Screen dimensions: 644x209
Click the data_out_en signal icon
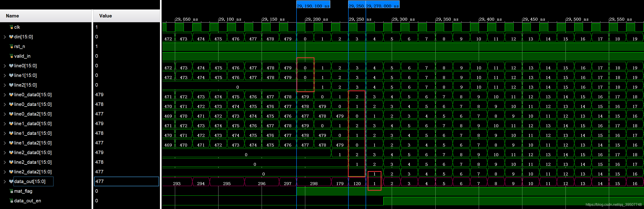11,201
